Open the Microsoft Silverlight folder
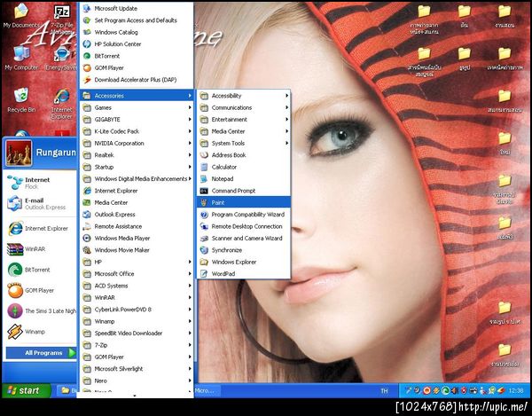 [x=137, y=369]
